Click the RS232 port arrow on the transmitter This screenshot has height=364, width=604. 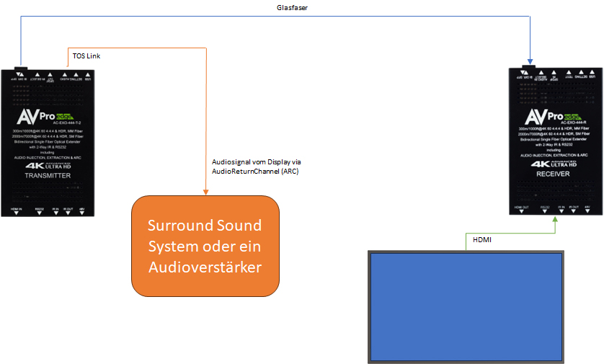tap(39, 213)
